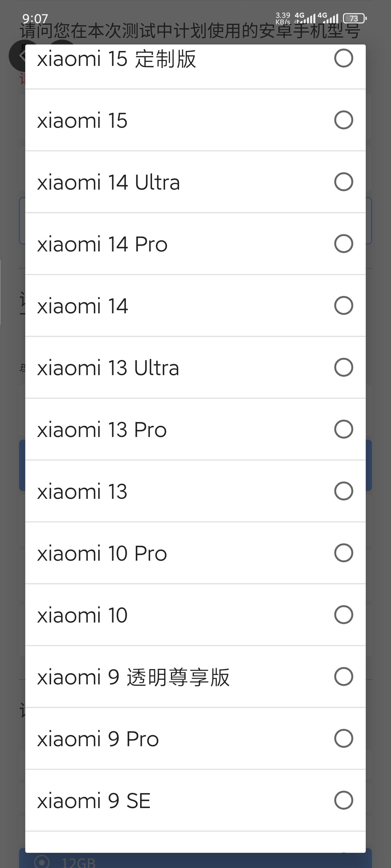
Task: Tap the plain 'xiaomi 10' list label
Action: (x=82, y=615)
